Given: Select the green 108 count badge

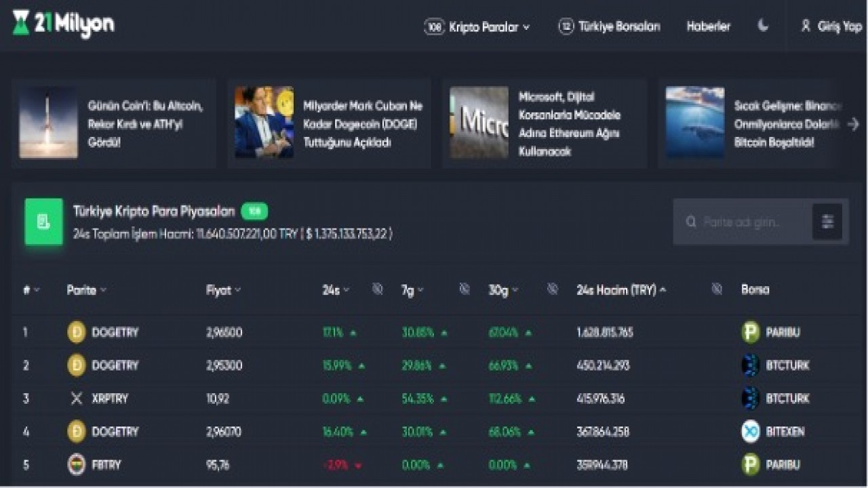Looking at the screenshot, I should pyautogui.click(x=254, y=211).
